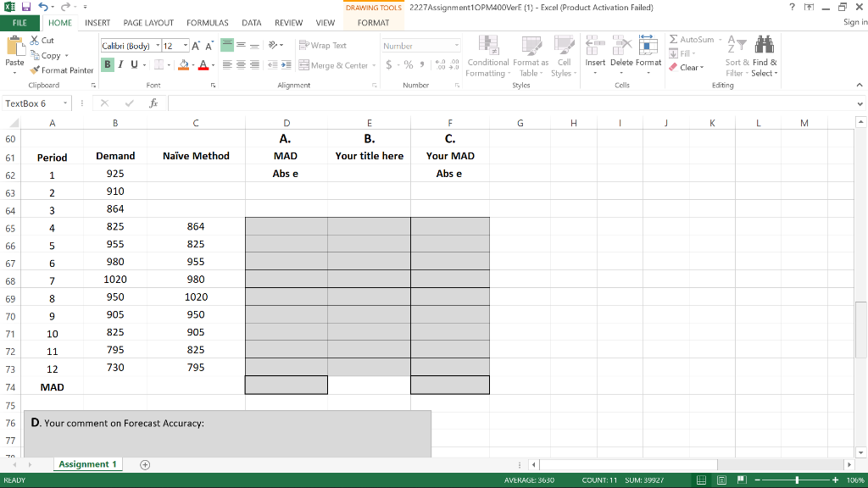Increase the font size
868x488 pixels.
click(x=196, y=46)
